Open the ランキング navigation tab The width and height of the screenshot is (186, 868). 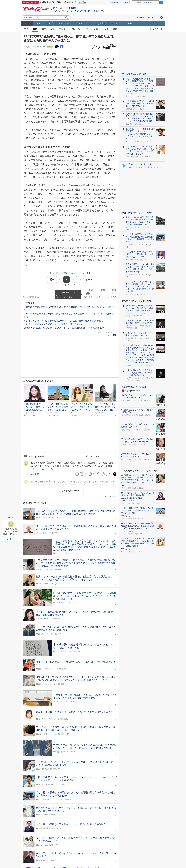click(117, 24)
